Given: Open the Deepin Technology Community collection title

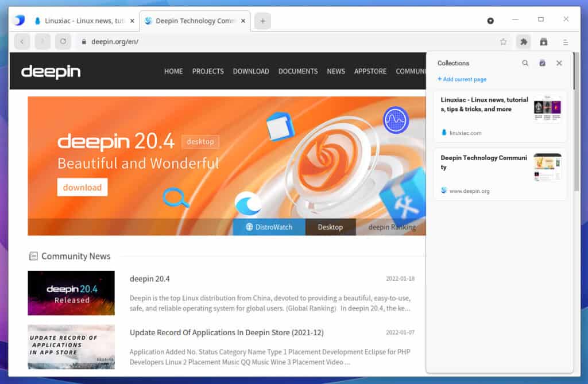Looking at the screenshot, I should point(483,162).
